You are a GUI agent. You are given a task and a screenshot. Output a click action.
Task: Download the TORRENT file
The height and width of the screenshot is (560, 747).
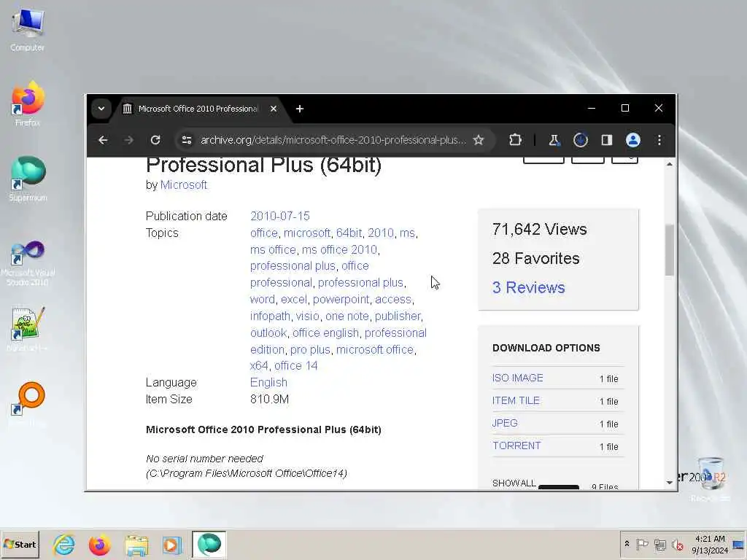click(517, 446)
